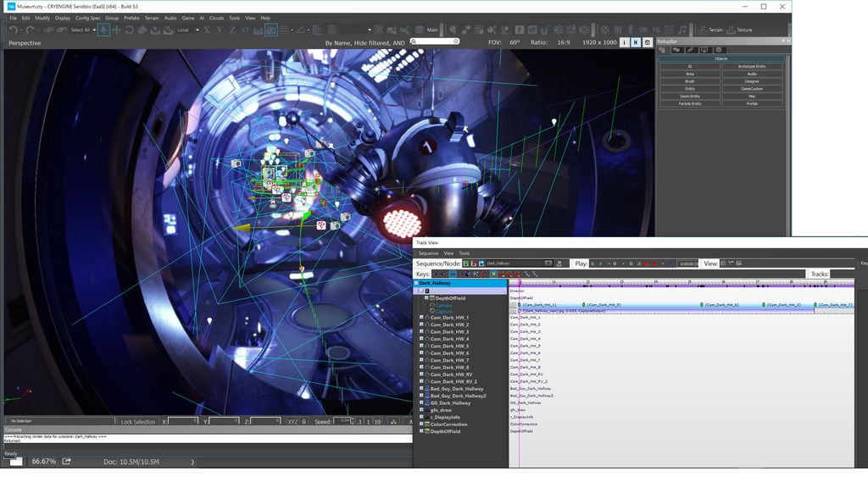Click the viewport search field
This screenshot has width=868, height=488.
pyautogui.click(x=435, y=42)
